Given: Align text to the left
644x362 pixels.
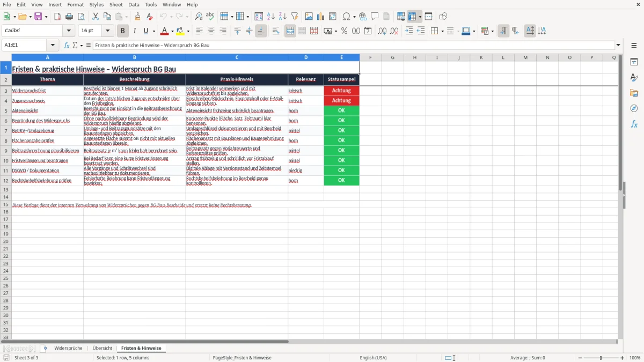Looking at the screenshot, I should click(x=199, y=31).
